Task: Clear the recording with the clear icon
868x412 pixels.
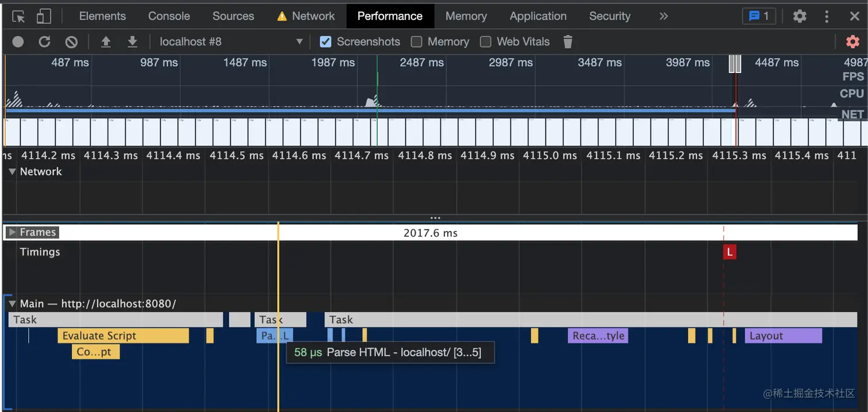Action: [71, 42]
